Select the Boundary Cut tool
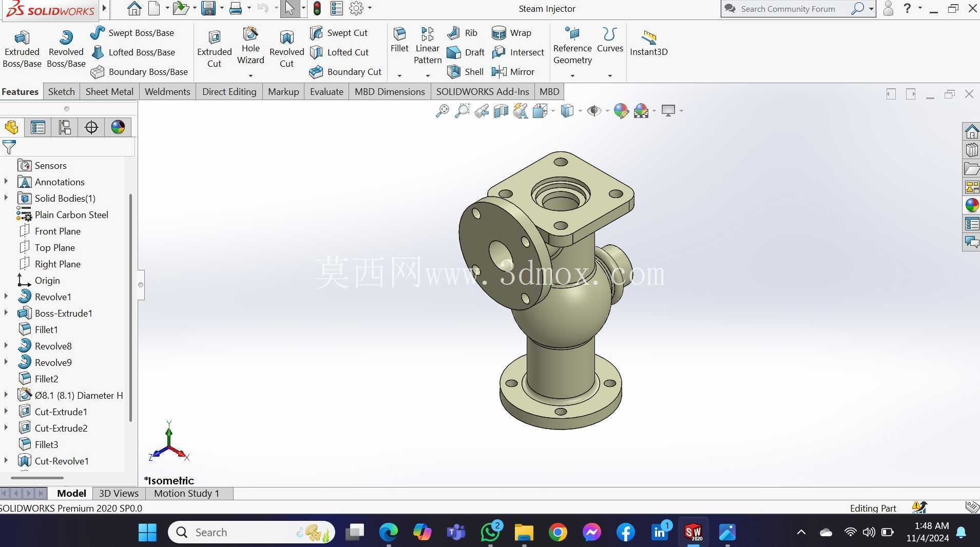 coord(345,72)
